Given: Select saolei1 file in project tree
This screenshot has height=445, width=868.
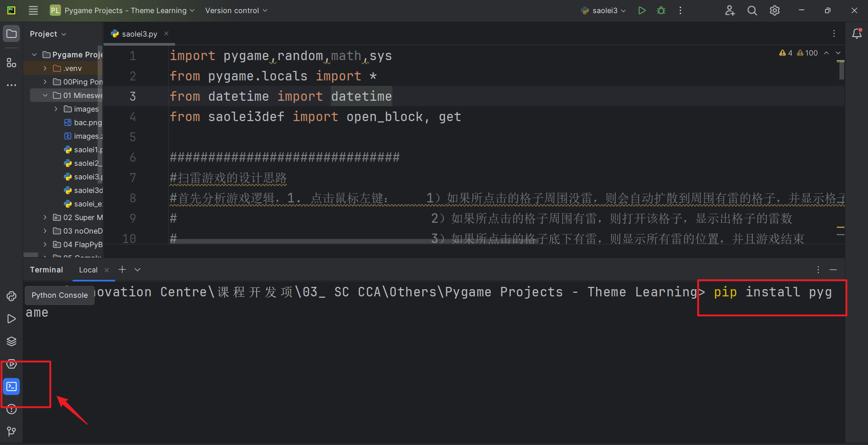Looking at the screenshot, I should click(83, 150).
